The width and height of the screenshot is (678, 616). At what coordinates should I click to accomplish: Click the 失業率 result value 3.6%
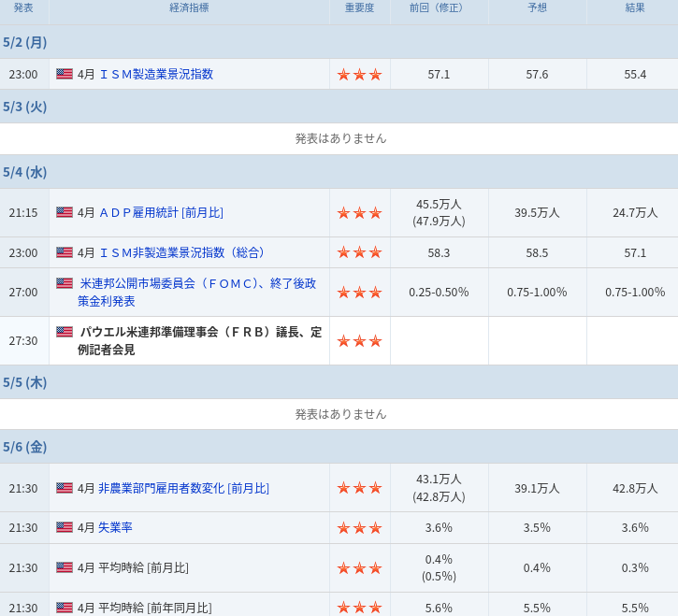pyautogui.click(x=635, y=527)
